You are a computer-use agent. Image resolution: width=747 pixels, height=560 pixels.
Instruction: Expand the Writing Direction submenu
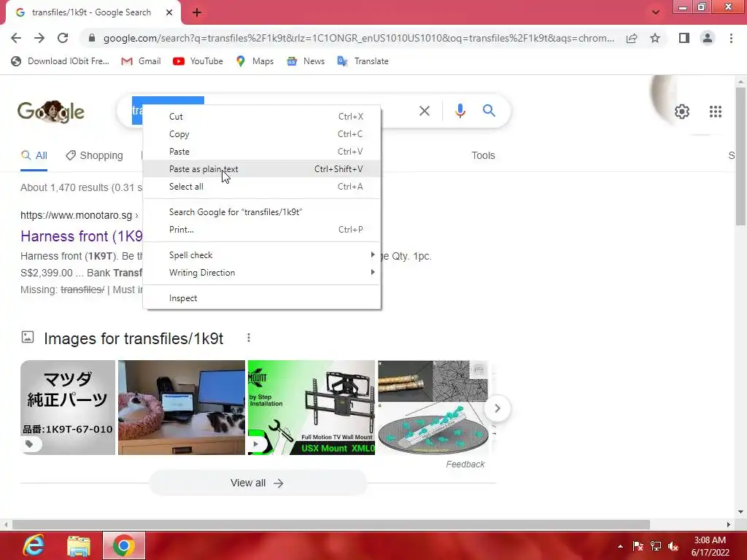pyautogui.click(x=262, y=273)
